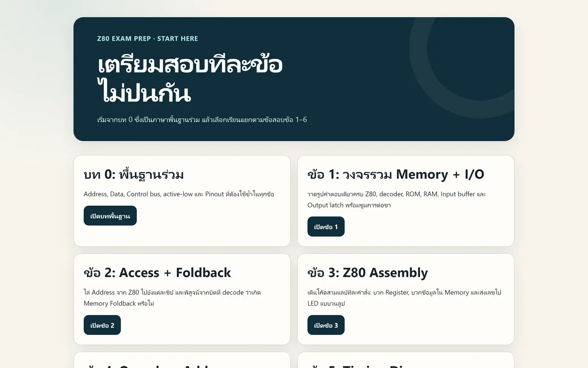Select heading ข้อ 2: Access + Foldback
Screen dimensions: 588x368
pos(157,273)
